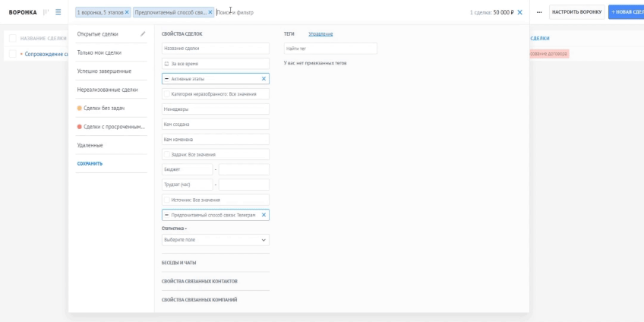Clear the 'Активные этапы' filter
The image size is (644, 322).
[x=264, y=78]
